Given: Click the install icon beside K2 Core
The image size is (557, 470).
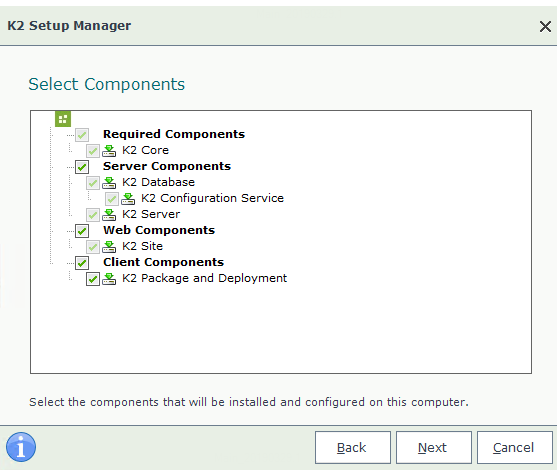Looking at the screenshot, I should [x=109, y=151].
